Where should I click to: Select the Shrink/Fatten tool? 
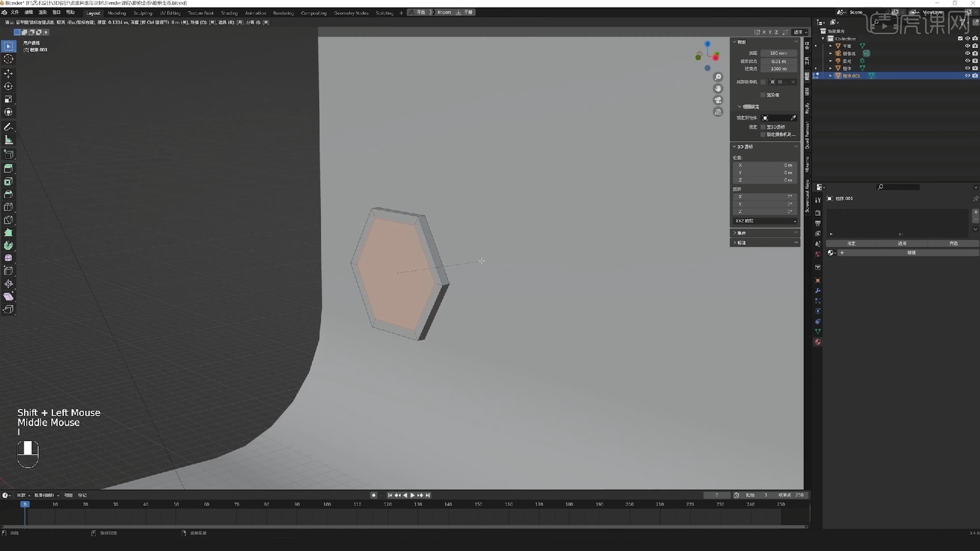tap(9, 284)
